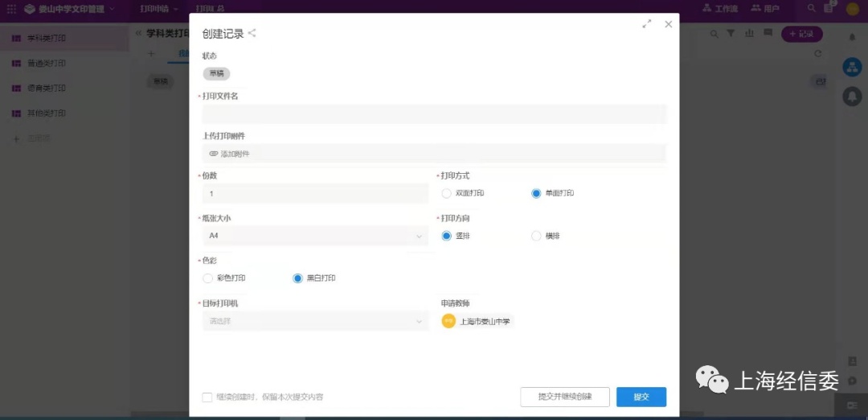Click the refresh icon in the view

point(818,54)
